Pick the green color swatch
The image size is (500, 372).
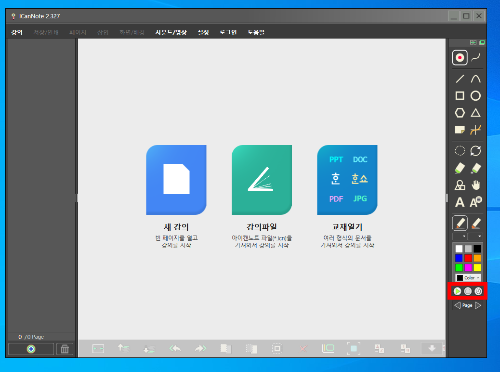(x=459, y=267)
